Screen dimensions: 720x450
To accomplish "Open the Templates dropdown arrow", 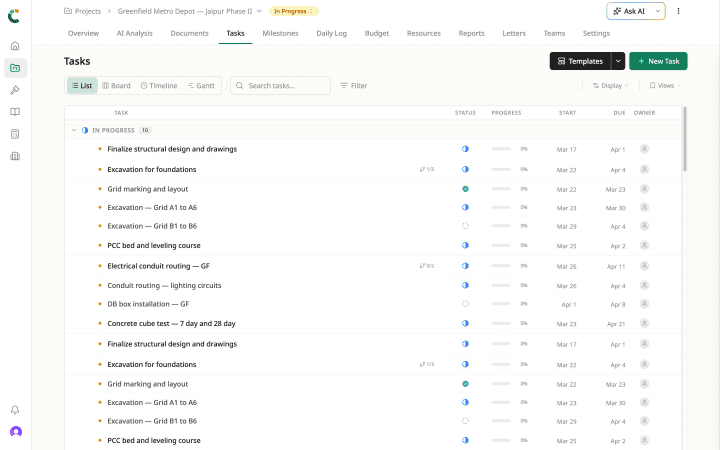I will [618, 61].
